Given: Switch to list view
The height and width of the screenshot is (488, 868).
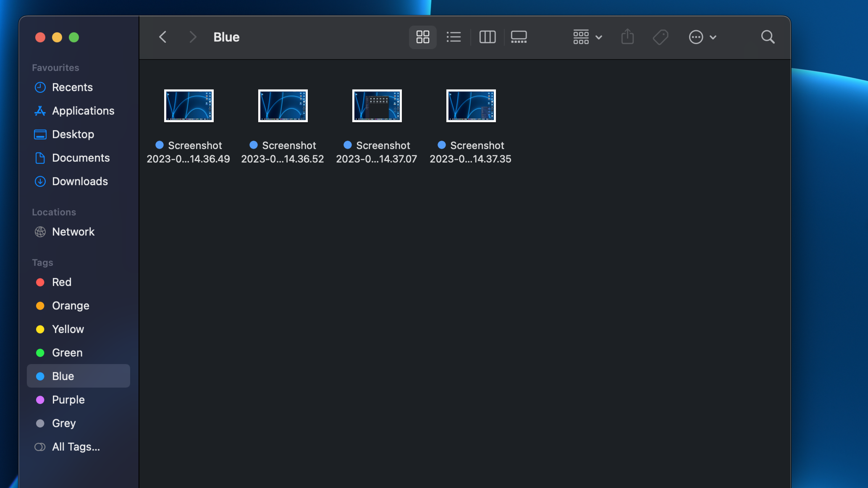Looking at the screenshot, I should point(454,37).
